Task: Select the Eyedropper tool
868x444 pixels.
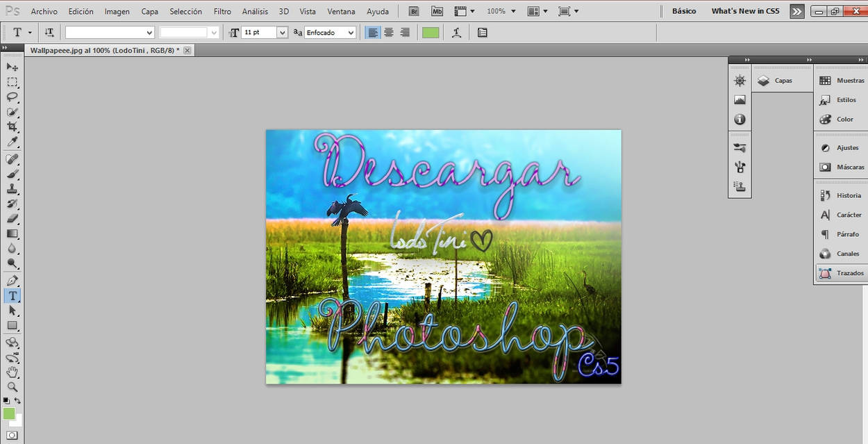Action: [12, 142]
